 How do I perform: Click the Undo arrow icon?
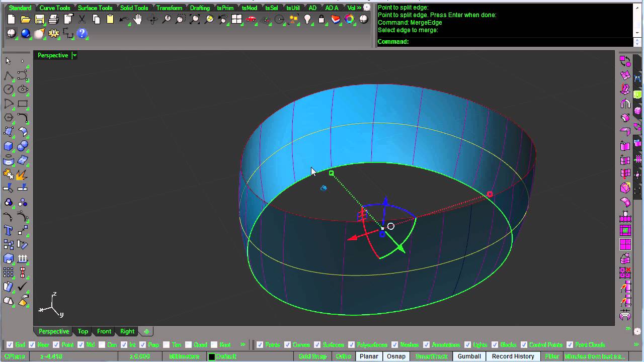(x=124, y=20)
